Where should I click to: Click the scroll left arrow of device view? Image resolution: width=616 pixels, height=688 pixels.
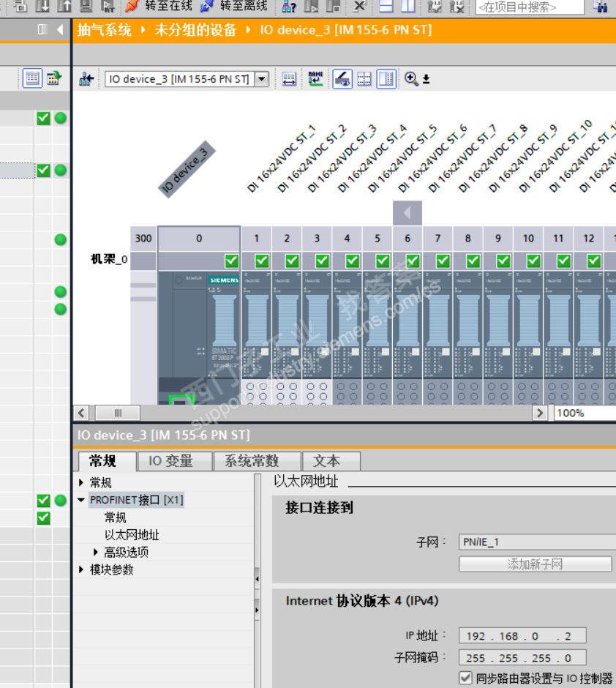(80, 413)
